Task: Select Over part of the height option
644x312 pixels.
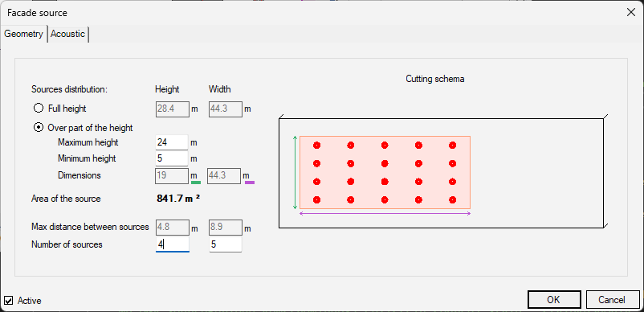Action: (x=39, y=127)
